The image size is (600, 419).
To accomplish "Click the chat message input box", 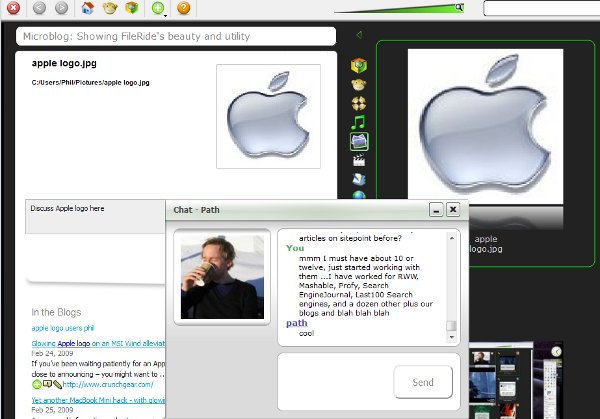I will [x=335, y=382].
